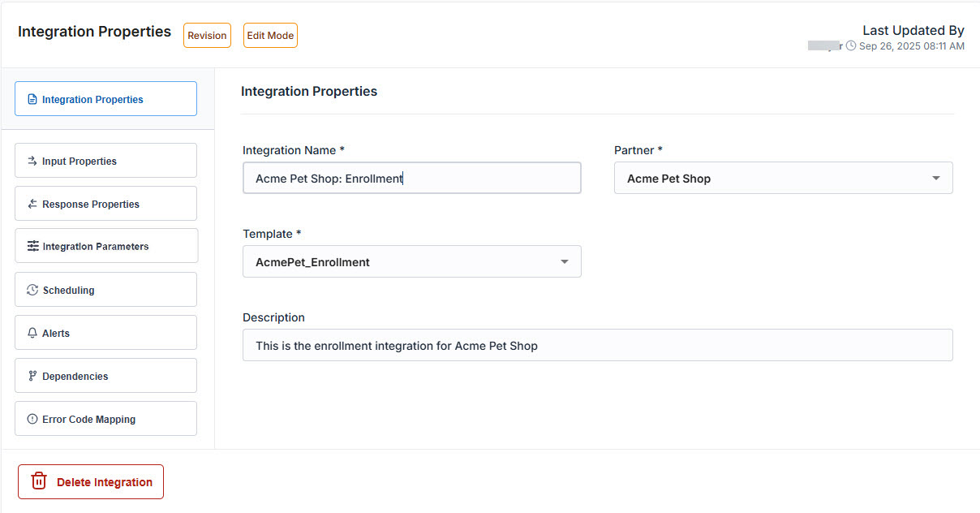Click the trash can icon

pyautogui.click(x=39, y=481)
